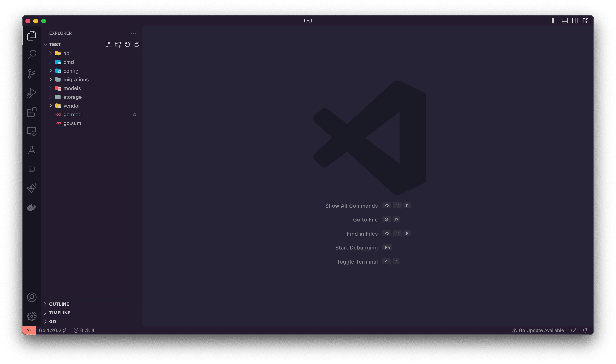Open the feedback icon in status bar
Viewport: 616px width, 364px height.
point(573,330)
